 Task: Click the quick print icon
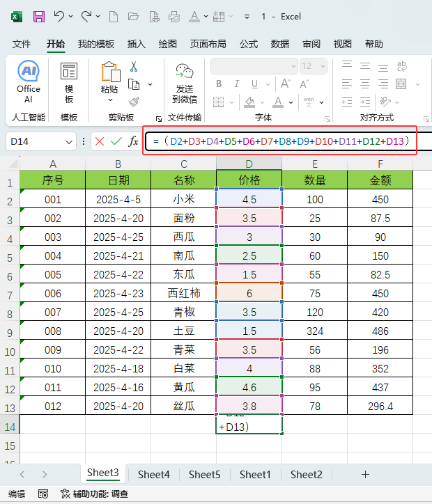[x=174, y=17]
